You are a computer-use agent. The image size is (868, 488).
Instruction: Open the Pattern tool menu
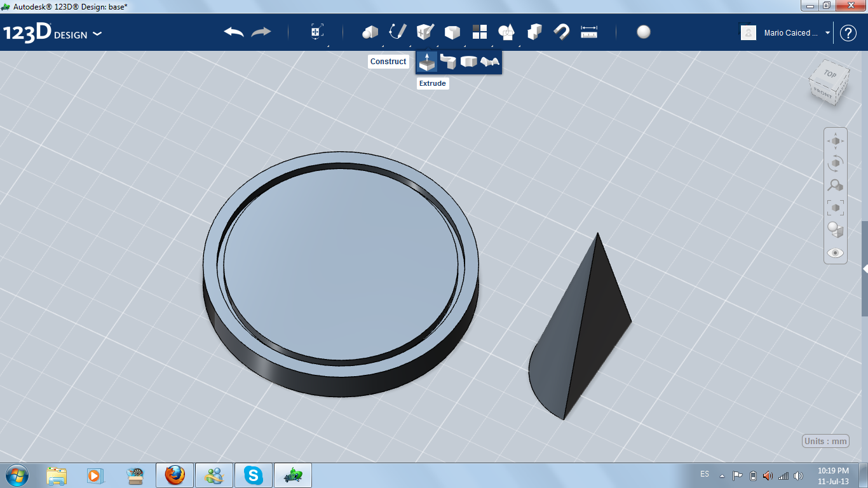pos(479,32)
